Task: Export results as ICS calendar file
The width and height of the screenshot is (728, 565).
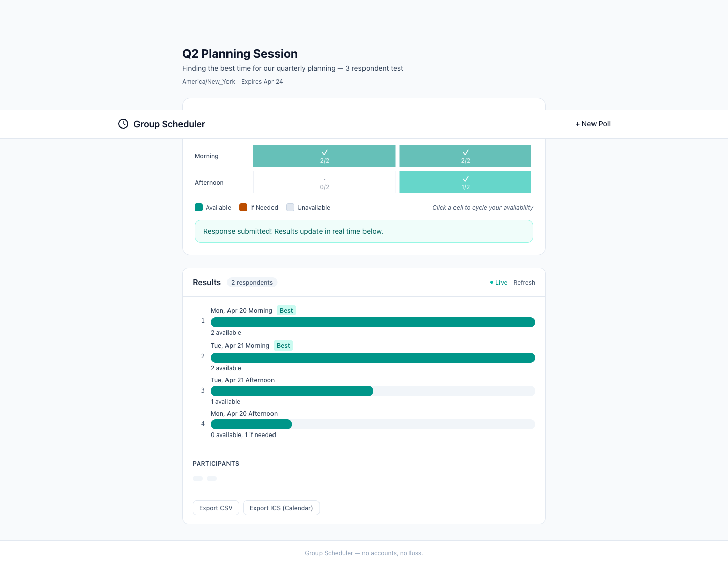Action: [281, 508]
